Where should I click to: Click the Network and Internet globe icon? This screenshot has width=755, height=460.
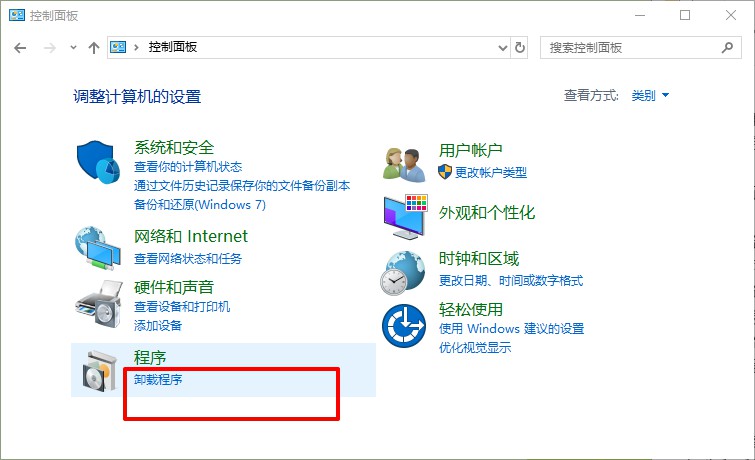click(x=98, y=248)
